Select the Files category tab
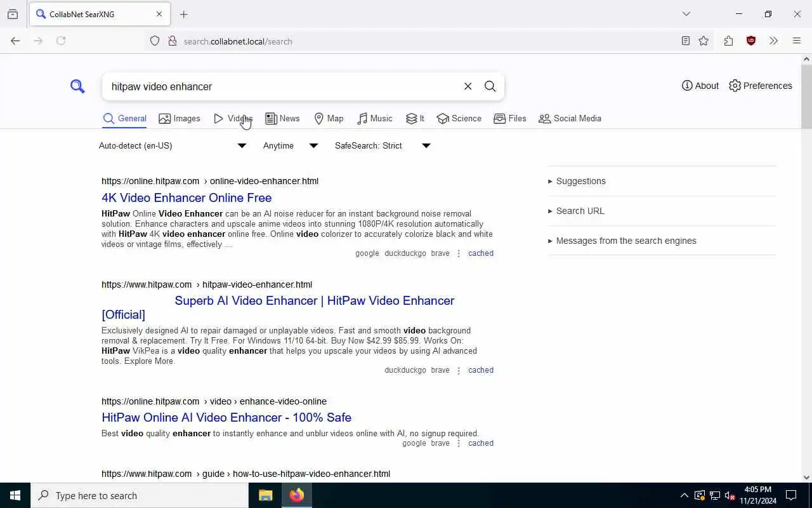The height and width of the screenshot is (508, 812). click(x=510, y=118)
